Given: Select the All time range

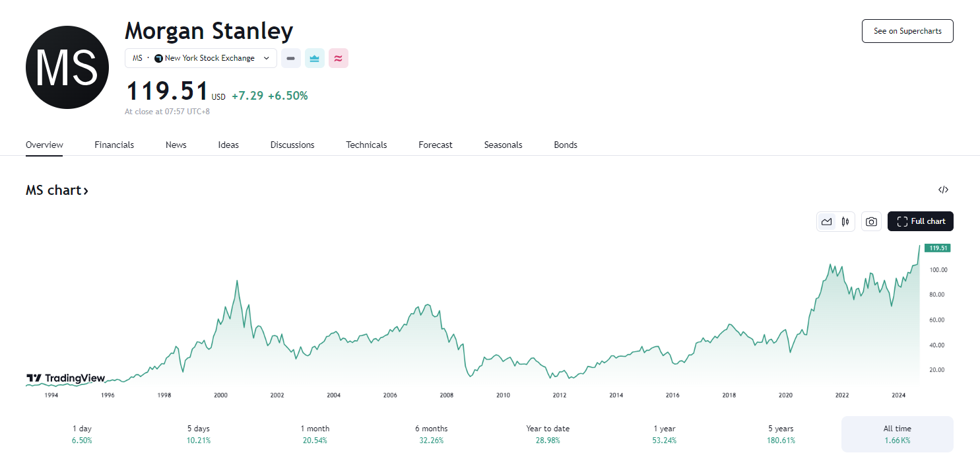Looking at the screenshot, I should tap(897, 434).
